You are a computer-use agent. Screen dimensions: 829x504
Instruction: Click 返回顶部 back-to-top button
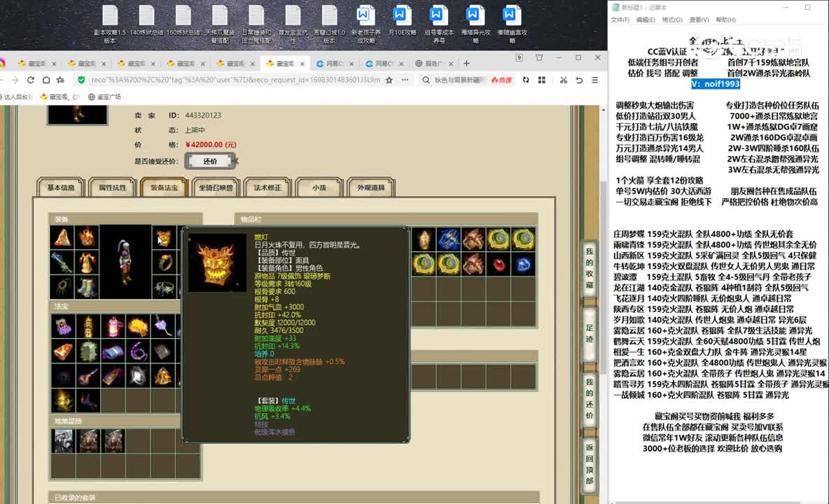pos(590,463)
